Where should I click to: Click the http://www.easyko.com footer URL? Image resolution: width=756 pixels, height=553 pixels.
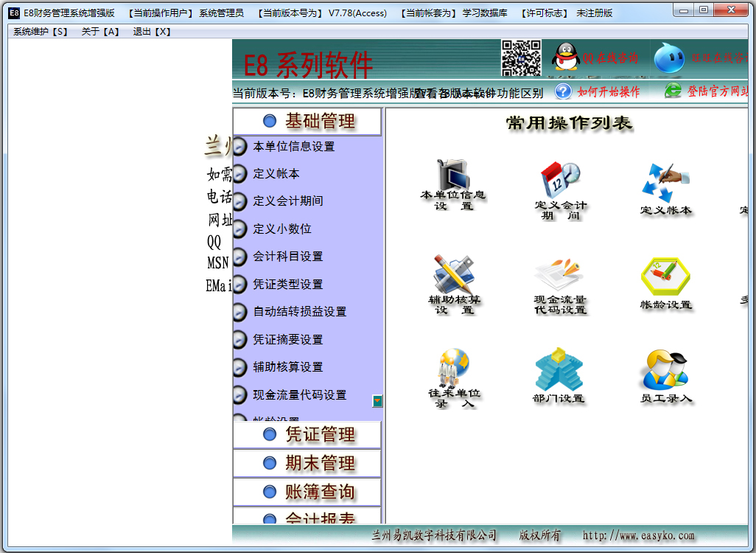tap(639, 535)
